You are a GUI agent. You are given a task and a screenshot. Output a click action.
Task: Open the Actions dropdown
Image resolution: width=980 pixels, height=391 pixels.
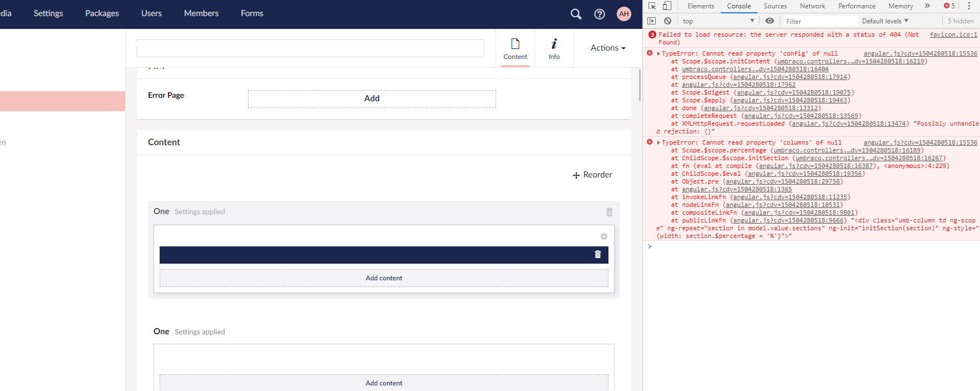point(608,48)
